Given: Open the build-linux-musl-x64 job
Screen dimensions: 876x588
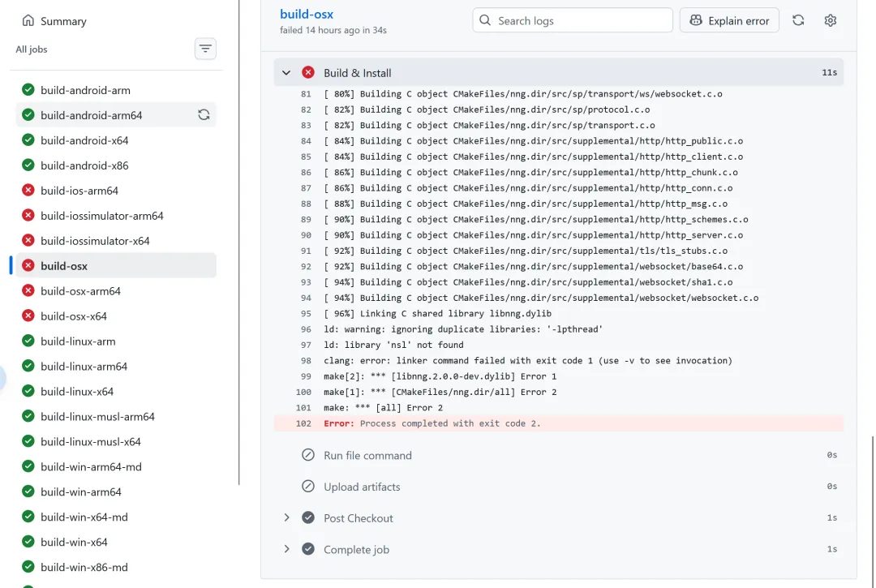Looking at the screenshot, I should coord(91,442).
